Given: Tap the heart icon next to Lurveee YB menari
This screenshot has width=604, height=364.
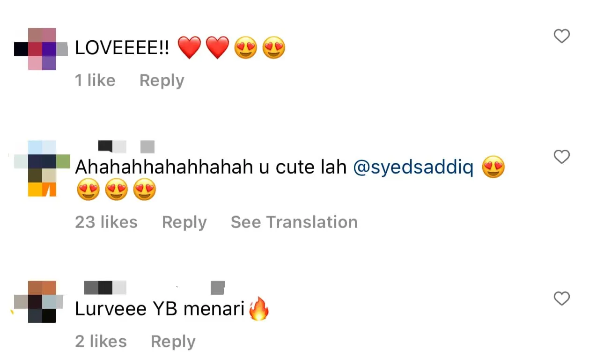Looking at the screenshot, I should (561, 298).
